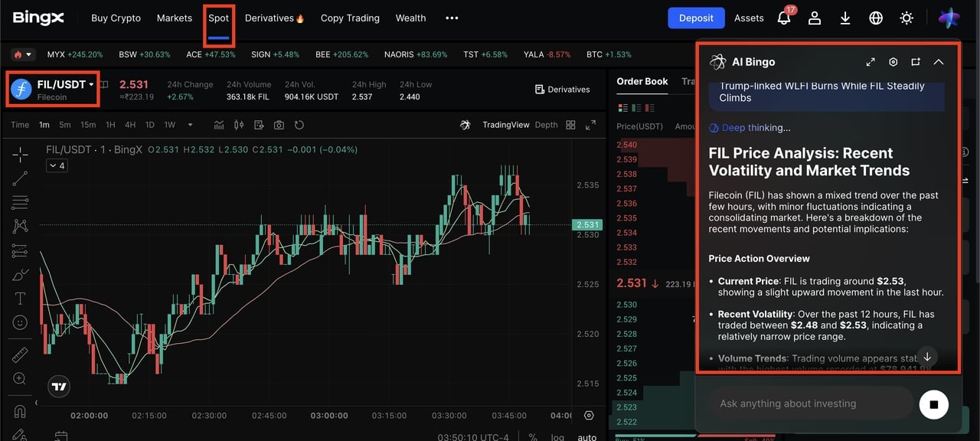
Task: Open the Derivatives menu
Action: point(275,18)
